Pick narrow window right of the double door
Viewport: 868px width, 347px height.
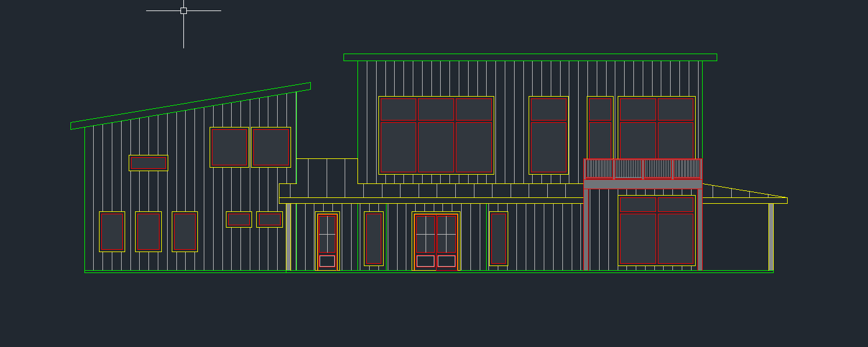click(498, 239)
